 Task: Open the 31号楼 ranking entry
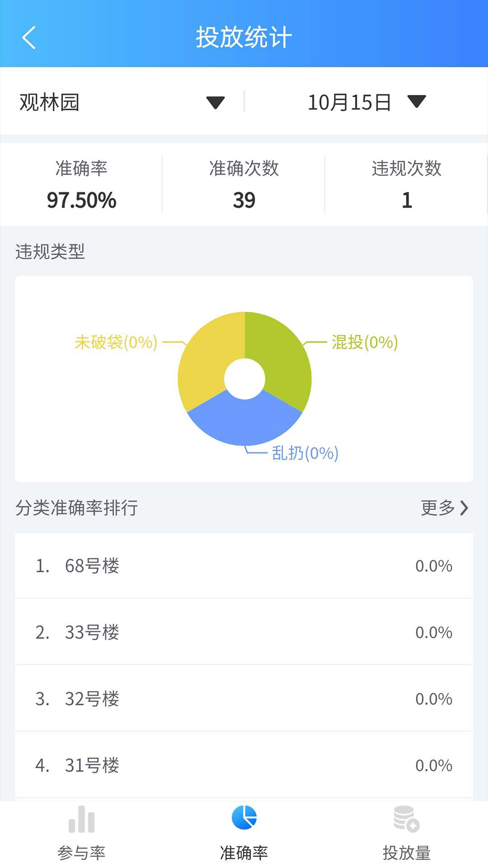[x=244, y=765]
